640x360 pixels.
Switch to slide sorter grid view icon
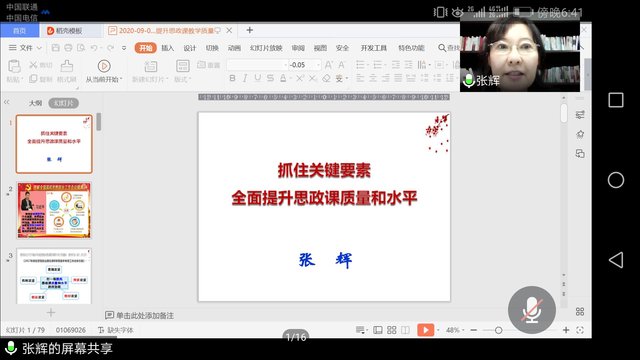391,330
